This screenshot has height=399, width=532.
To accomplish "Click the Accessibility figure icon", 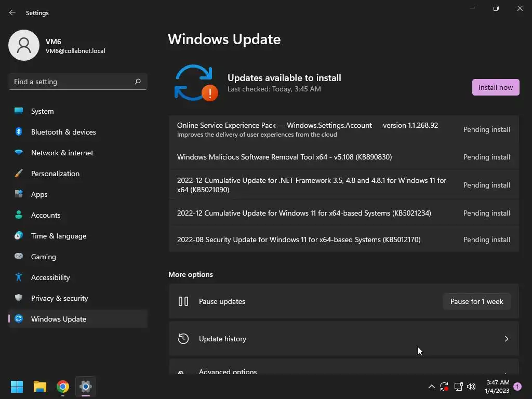I will pos(19,277).
